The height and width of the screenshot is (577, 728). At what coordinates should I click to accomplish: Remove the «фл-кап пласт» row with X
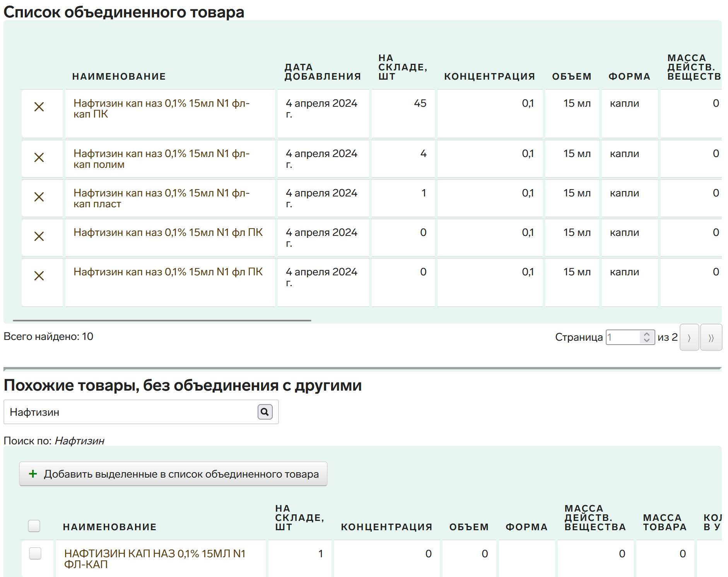[39, 197]
